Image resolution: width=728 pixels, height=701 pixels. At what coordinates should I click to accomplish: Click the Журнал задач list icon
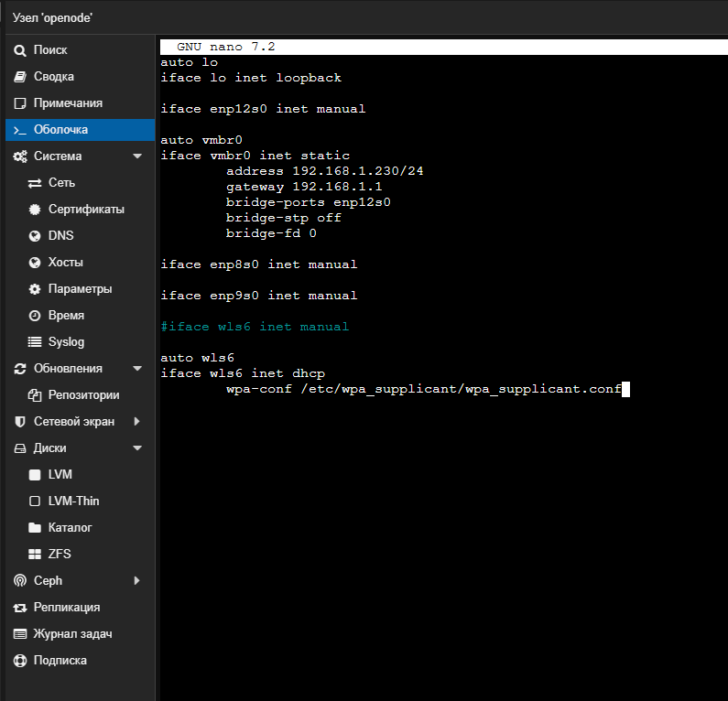pyautogui.click(x=20, y=633)
